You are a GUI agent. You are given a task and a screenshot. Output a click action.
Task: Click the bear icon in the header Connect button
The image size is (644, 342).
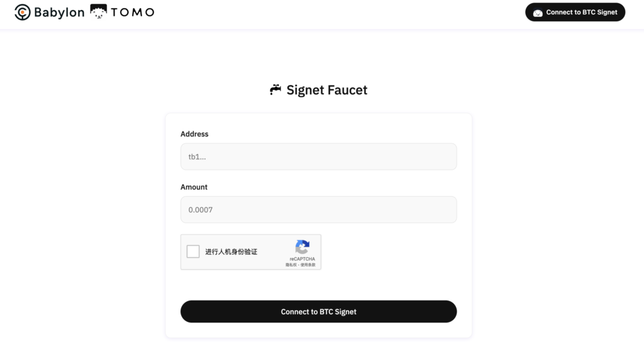pyautogui.click(x=538, y=13)
